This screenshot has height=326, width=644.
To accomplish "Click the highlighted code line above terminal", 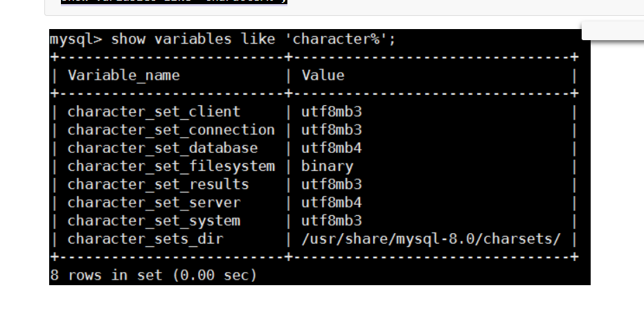I will click(x=173, y=2).
